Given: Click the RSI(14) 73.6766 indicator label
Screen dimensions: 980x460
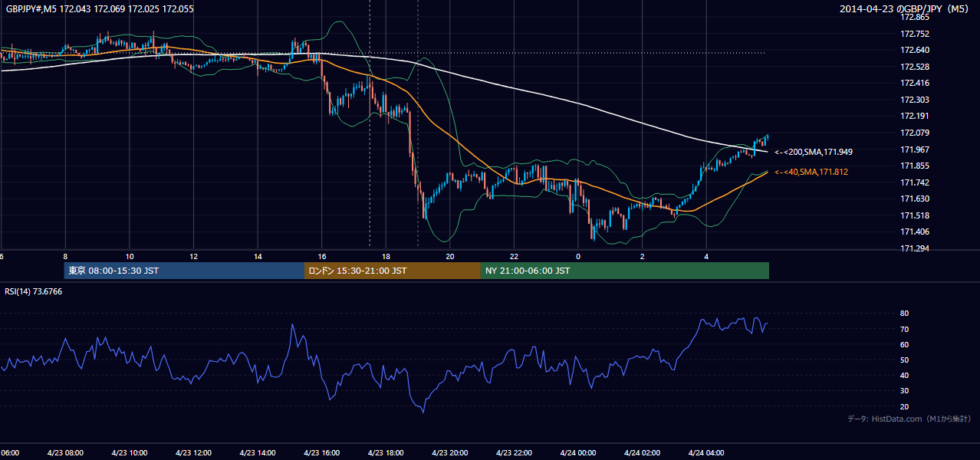Looking at the screenshot, I should [34, 291].
